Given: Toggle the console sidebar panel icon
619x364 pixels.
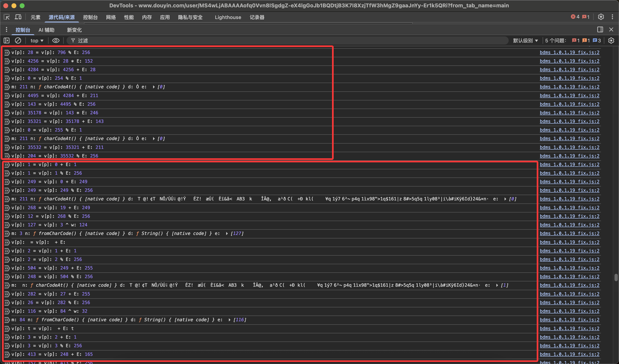Looking at the screenshot, I should coord(7,40).
